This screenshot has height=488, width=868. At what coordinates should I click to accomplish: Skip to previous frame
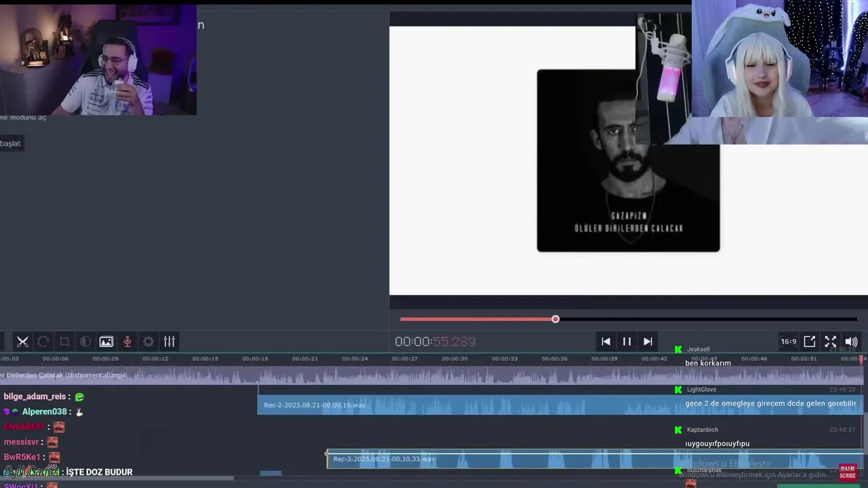(606, 342)
